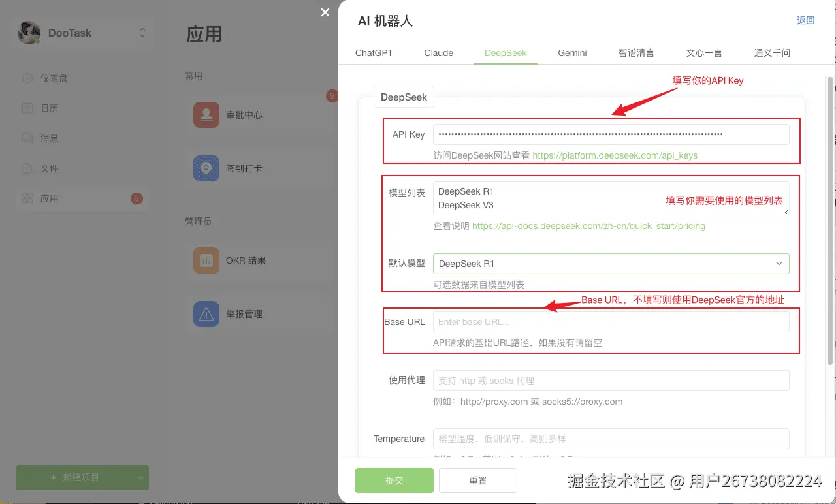Select the DeepSeek tab

coord(506,53)
